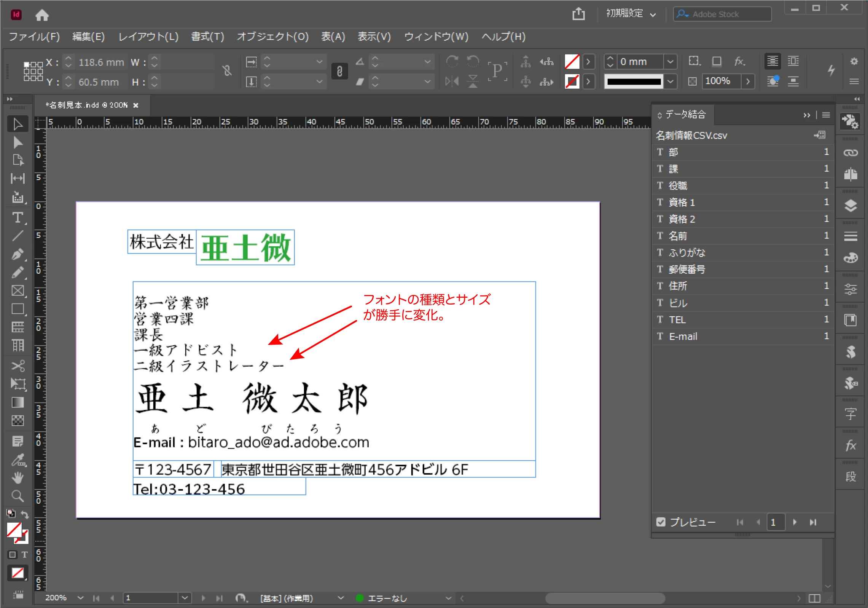Toggle constrain width and height proportions

(x=227, y=71)
